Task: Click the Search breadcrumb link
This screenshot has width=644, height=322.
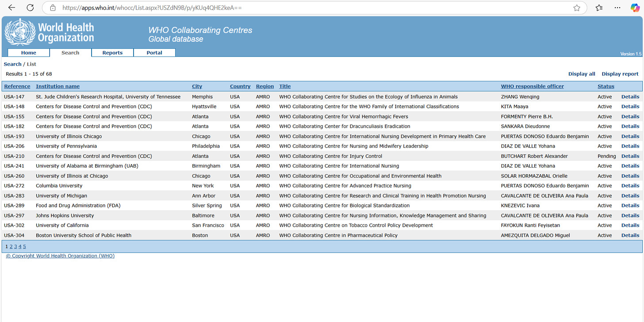Action: [x=13, y=64]
